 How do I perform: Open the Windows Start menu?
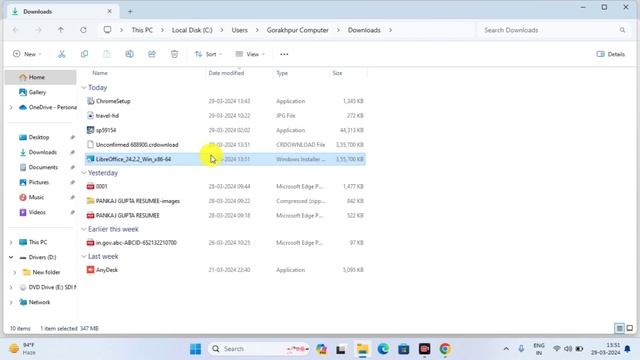(x=196, y=349)
